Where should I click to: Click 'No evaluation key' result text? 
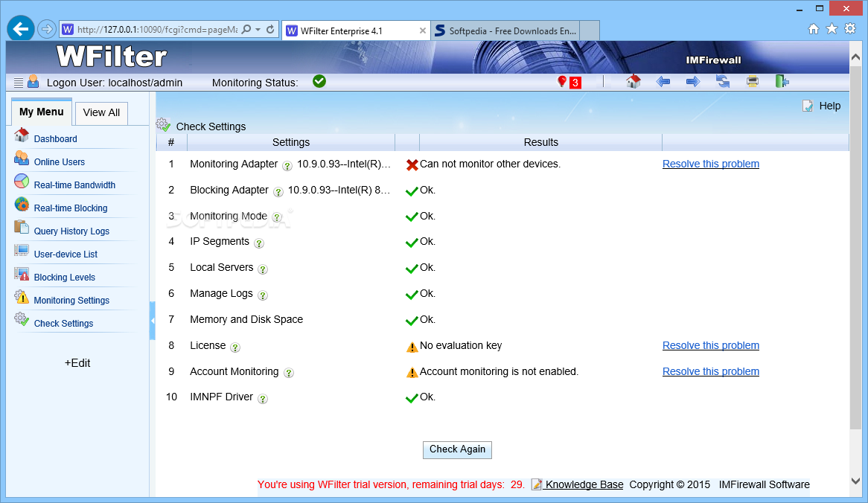click(461, 345)
